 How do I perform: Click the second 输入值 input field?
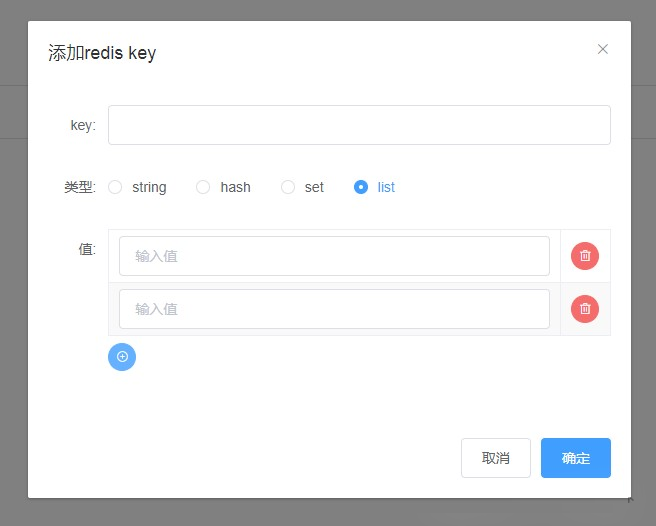[334, 309]
